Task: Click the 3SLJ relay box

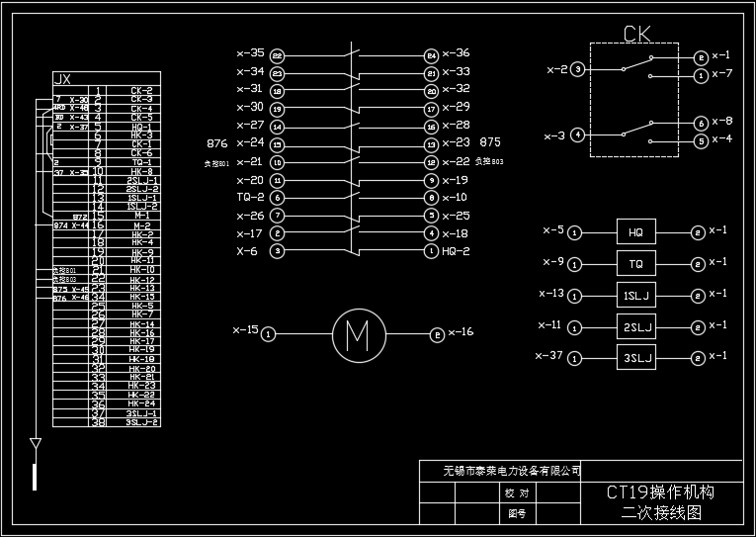Action: coord(635,357)
